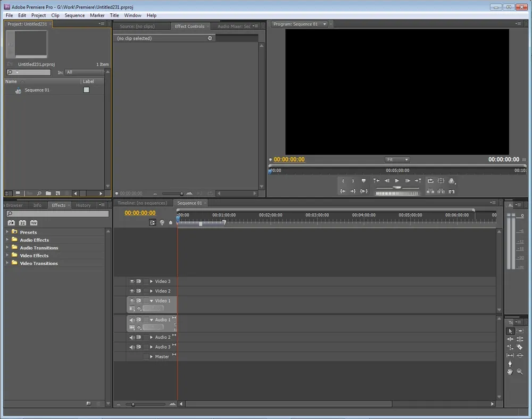Switch to the History tab
Image resolution: width=532 pixels, height=419 pixels.
pos(83,205)
